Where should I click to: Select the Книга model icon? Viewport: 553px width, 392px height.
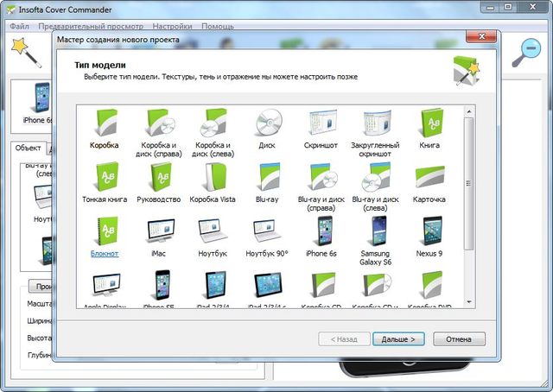click(431, 123)
